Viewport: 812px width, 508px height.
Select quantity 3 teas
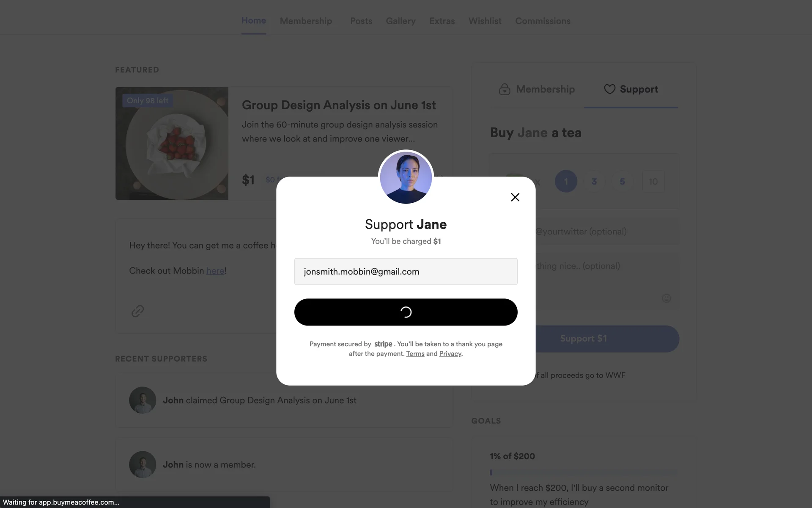click(594, 181)
